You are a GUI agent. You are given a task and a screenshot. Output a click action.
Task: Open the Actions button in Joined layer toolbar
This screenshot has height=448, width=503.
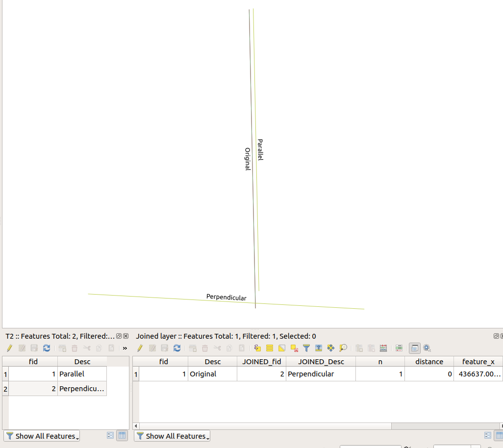click(x=427, y=348)
